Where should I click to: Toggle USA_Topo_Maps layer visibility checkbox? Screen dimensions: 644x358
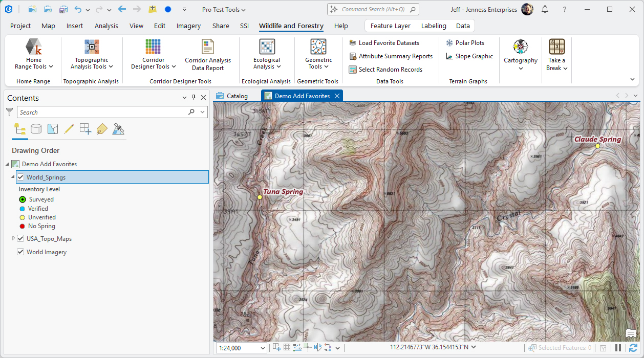click(x=20, y=239)
